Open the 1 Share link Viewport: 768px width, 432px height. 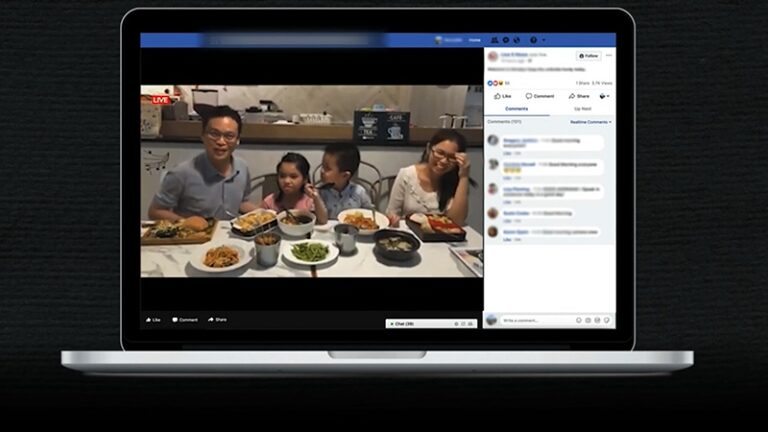click(x=582, y=83)
